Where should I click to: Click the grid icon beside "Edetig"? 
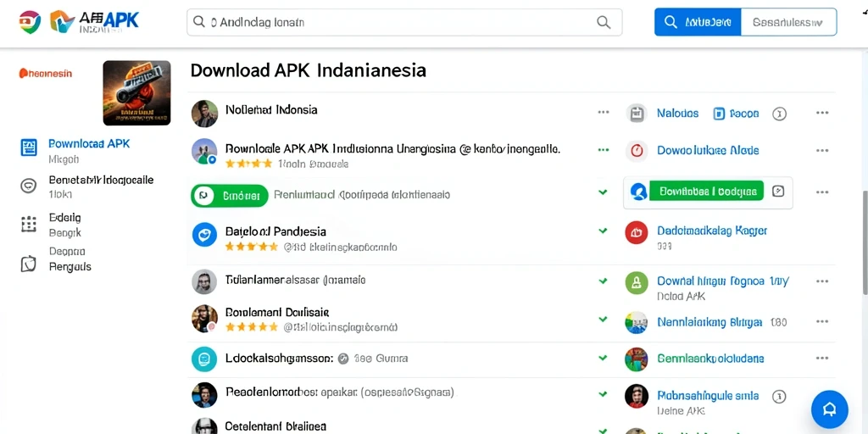(28, 224)
